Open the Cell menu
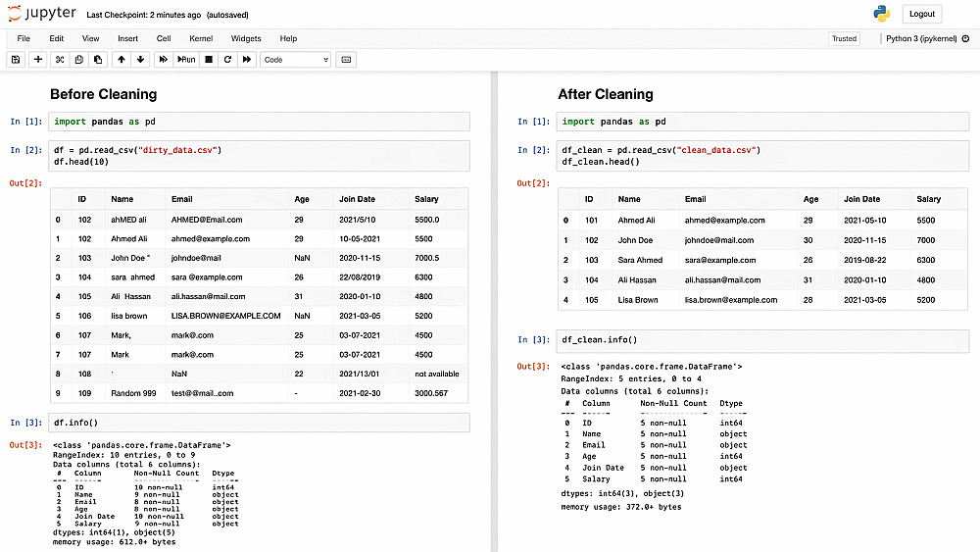 164,39
